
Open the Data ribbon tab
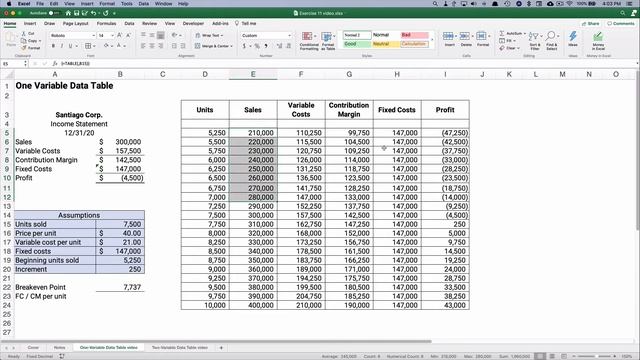[x=129, y=24]
